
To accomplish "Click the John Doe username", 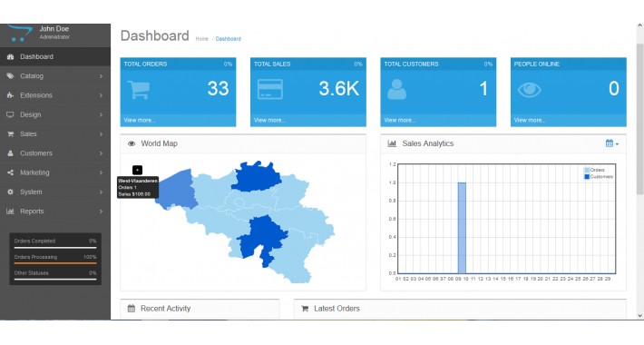I will coord(54,29).
